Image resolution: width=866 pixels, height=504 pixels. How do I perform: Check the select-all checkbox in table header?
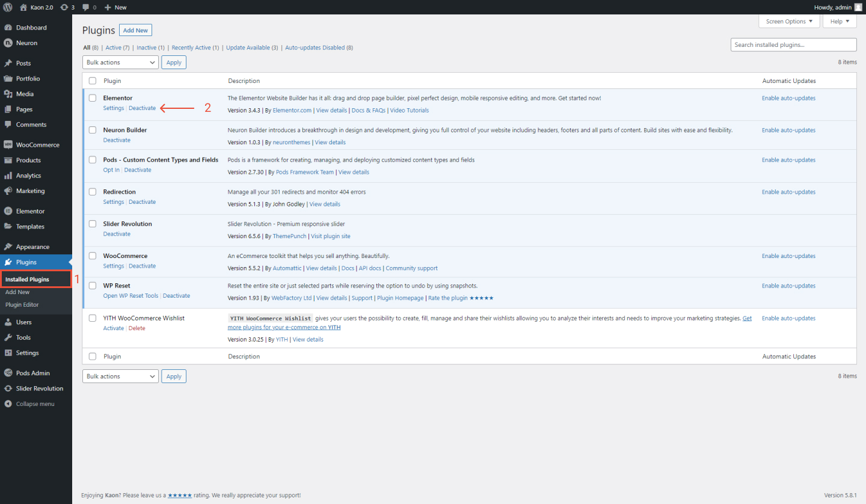[93, 81]
